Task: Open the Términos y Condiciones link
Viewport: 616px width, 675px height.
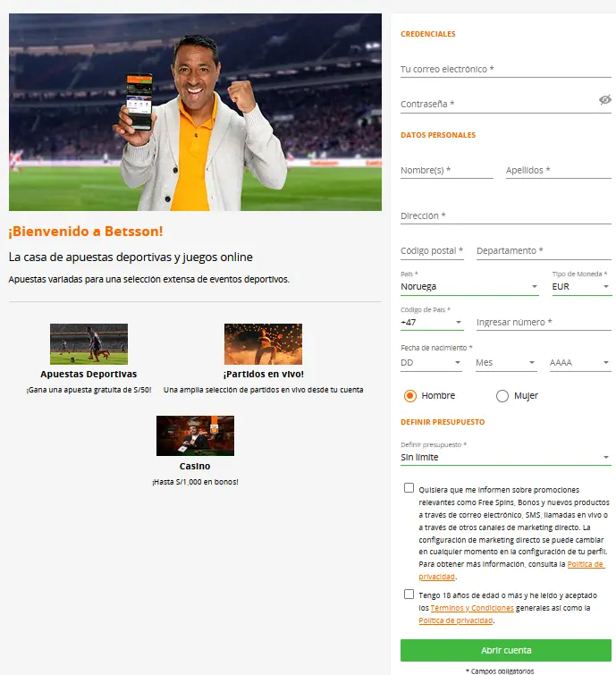Action: click(472, 608)
